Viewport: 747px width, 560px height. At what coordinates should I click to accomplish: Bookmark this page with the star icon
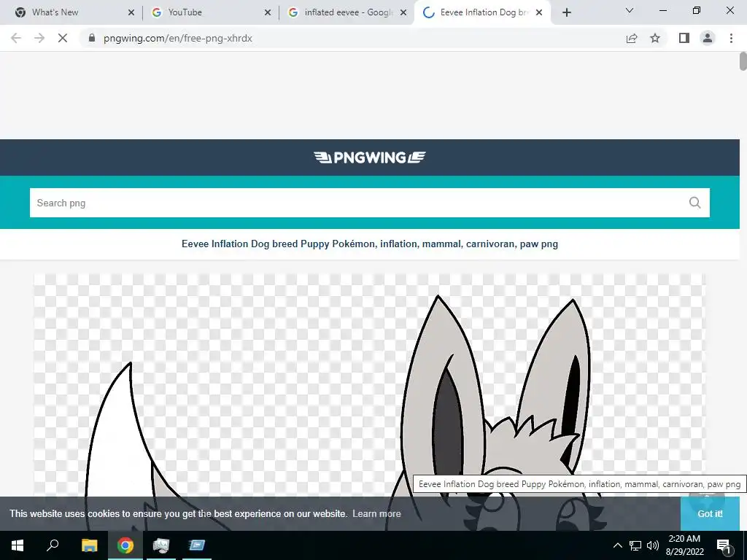point(655,38)
